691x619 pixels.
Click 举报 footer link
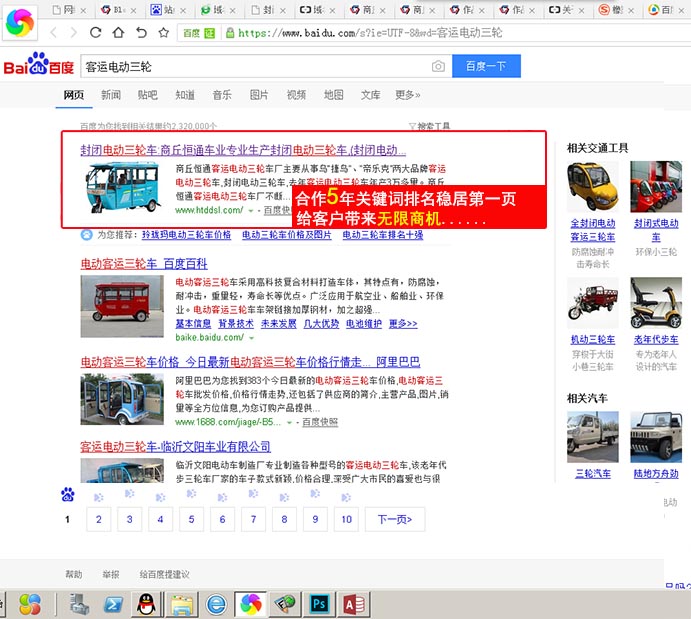click(x=111, y=575)
